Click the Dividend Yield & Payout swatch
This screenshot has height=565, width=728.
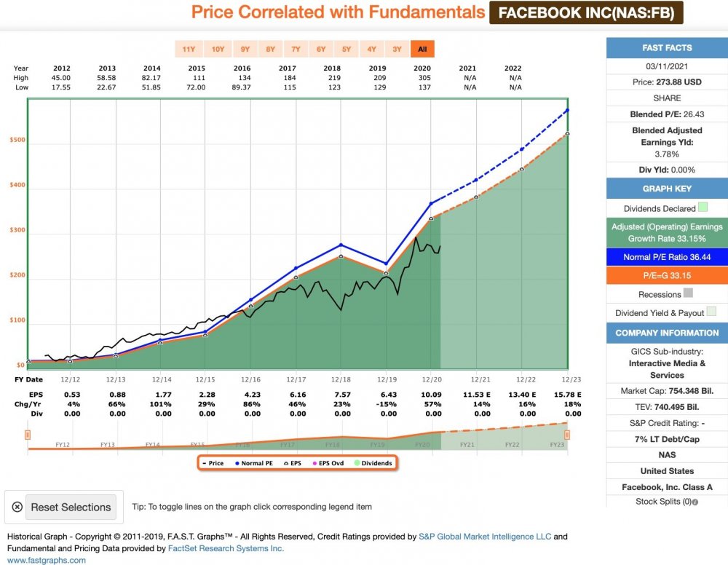tap(712, 312)
